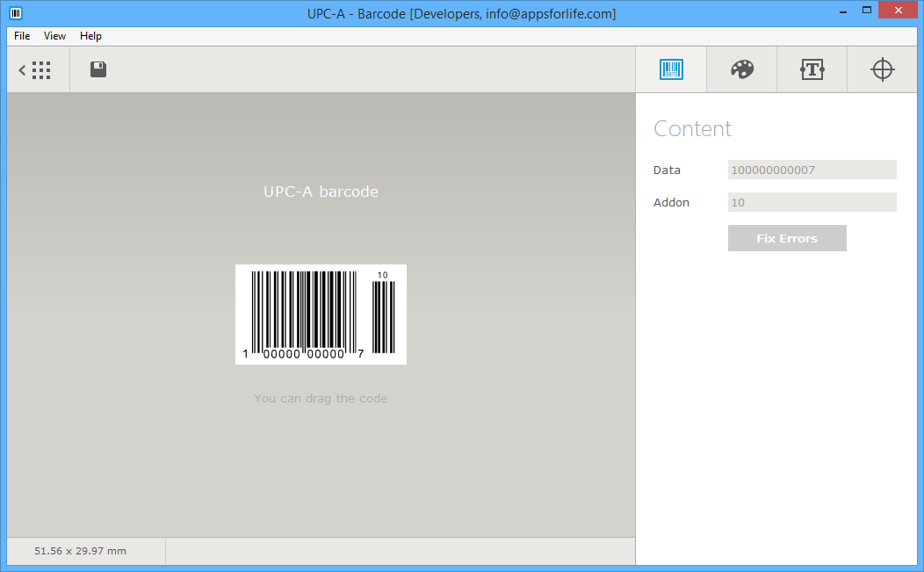Click the UPC-A barcode preview image

[x=321, y=314]
